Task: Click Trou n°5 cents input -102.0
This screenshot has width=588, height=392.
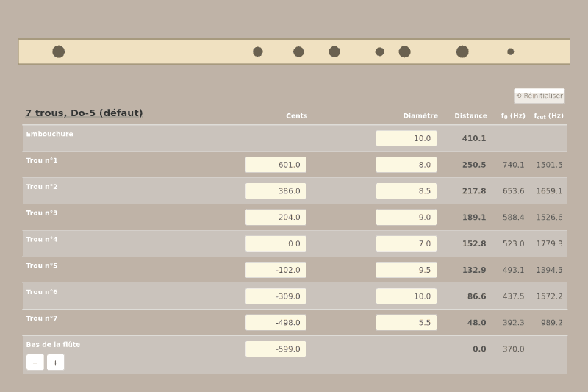Action: click(276, 270)
